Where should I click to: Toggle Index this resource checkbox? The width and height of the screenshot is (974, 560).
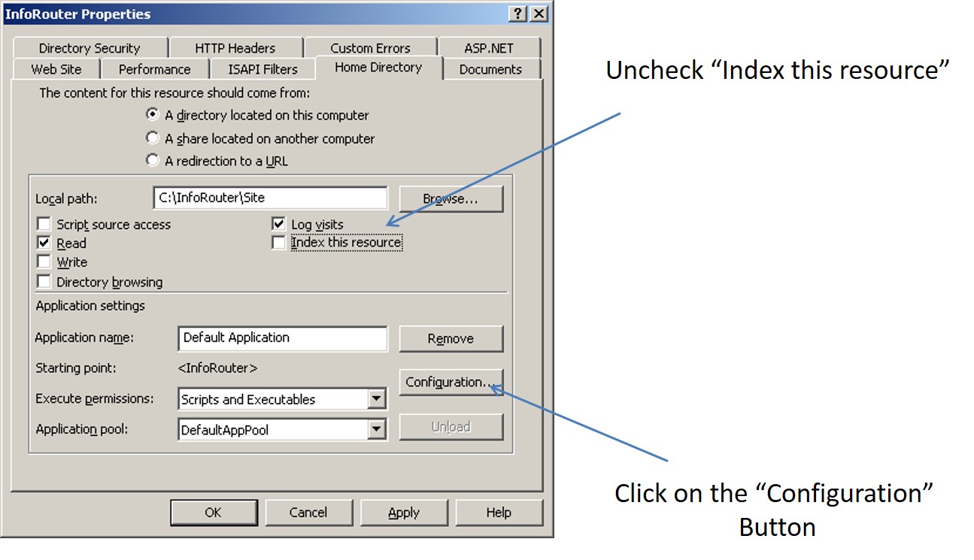coord(279,243)
